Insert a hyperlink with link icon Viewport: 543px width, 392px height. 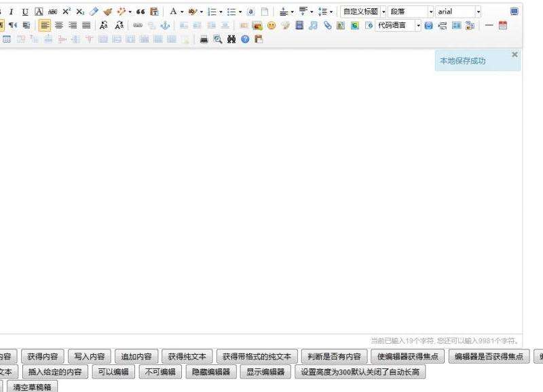click(x=138, y=25)
